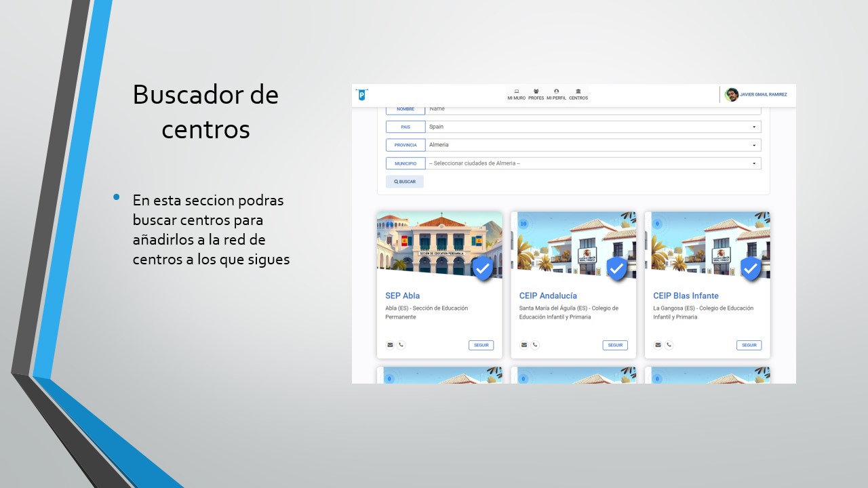868x488 pixels.
Task: Click the email icon on SEP Abla card
Action: point(390,345)
